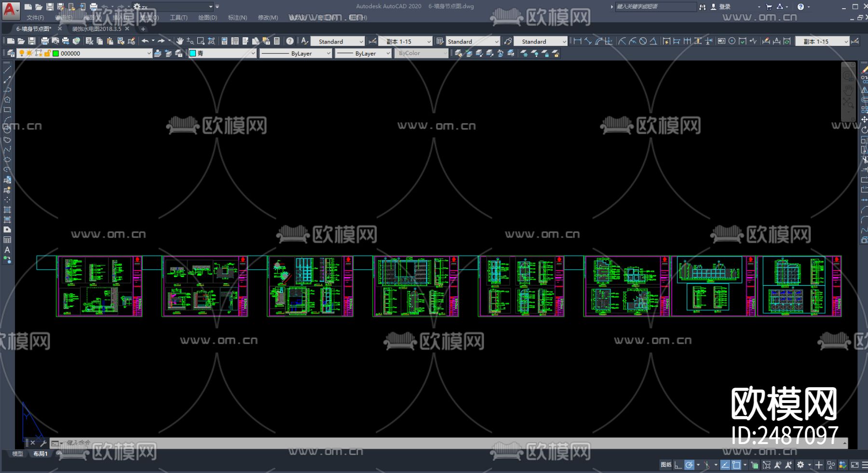Open the 标注(N) menu
The height and width of the screenshot is (473, 868).
237,17
